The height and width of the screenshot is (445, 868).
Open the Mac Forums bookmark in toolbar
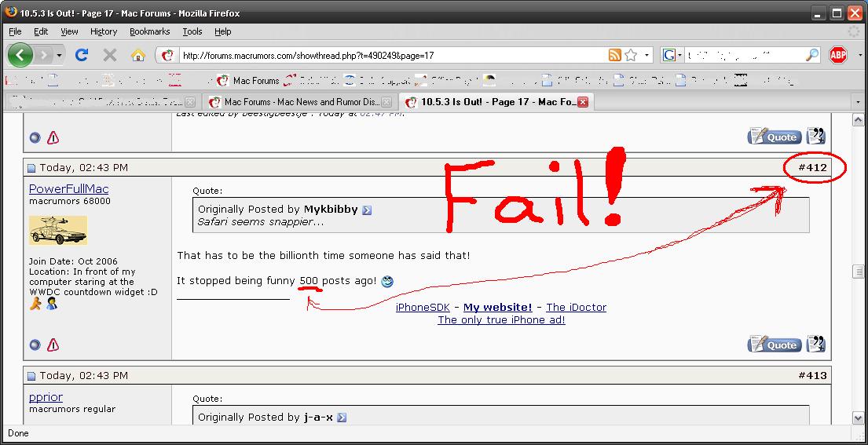coord(248,81)
